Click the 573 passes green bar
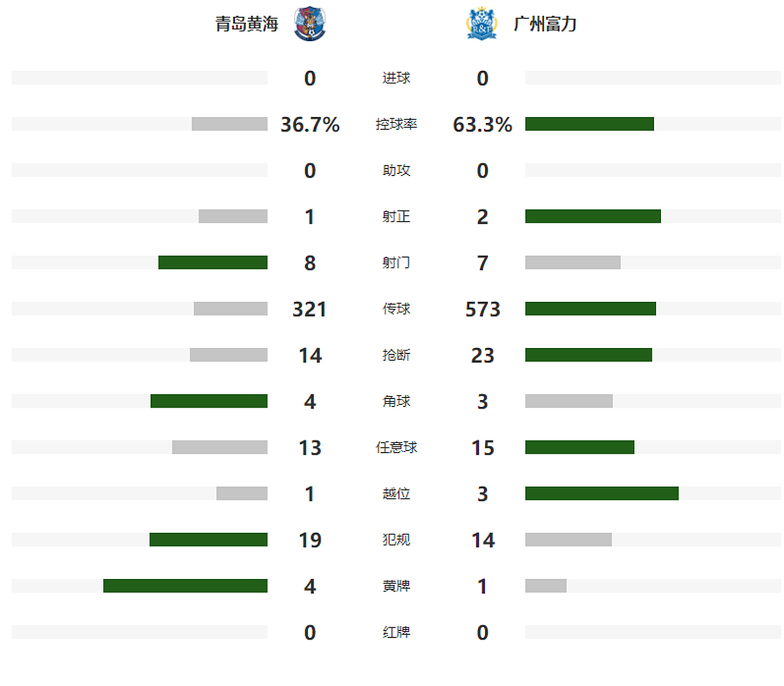The image size is (784, 686). tap(590, 309)
